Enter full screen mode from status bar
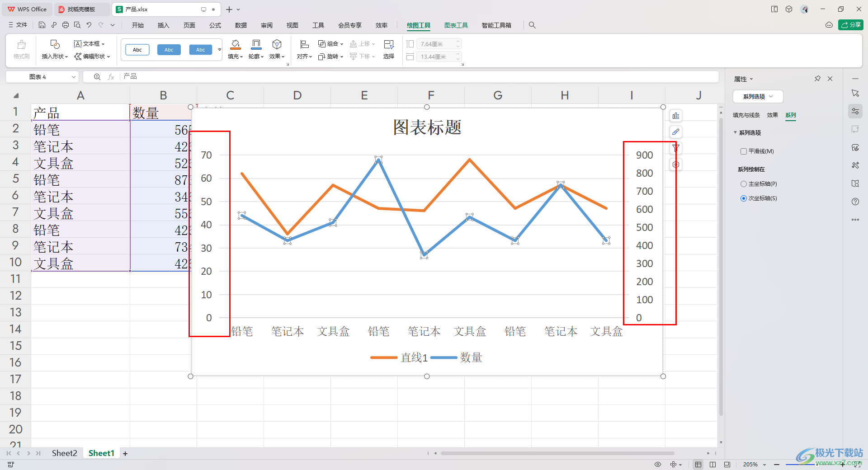The width and height of the screenshot is (868, 470). (857, 464)
